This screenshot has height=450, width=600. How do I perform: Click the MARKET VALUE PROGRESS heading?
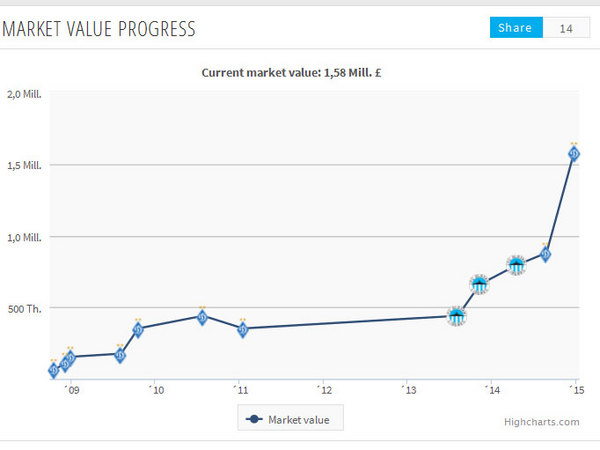point(98,28)
